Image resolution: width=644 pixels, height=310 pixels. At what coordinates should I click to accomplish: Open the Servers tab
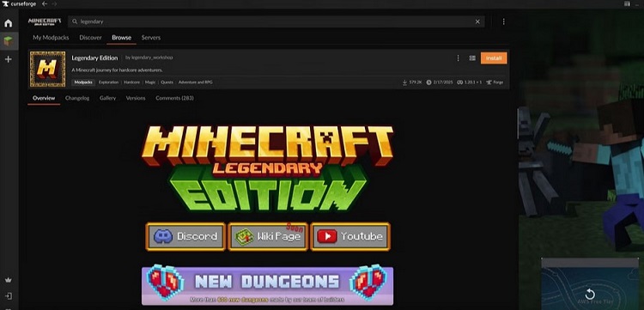151,38
